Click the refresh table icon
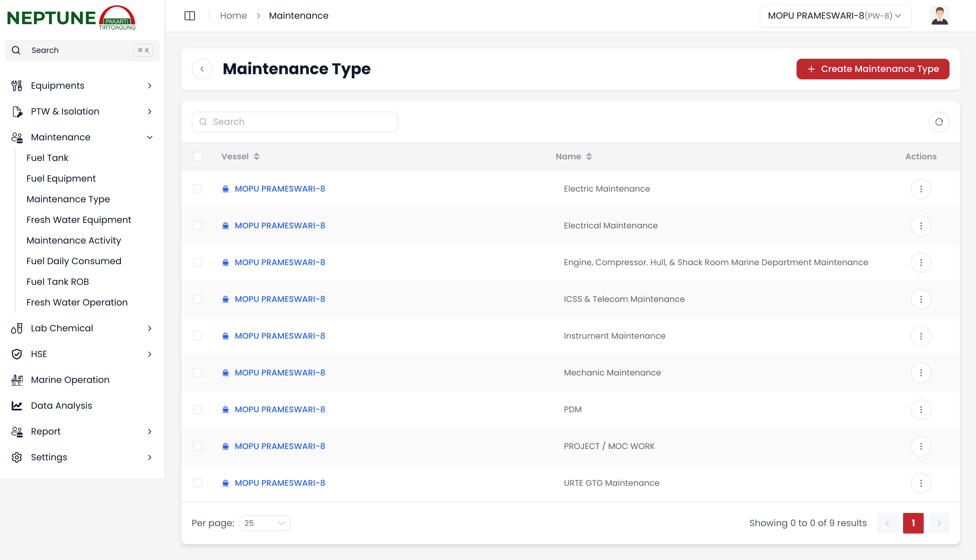Image resolution: width=976 pixels, height=560 pixels. (x=939, y=122)
